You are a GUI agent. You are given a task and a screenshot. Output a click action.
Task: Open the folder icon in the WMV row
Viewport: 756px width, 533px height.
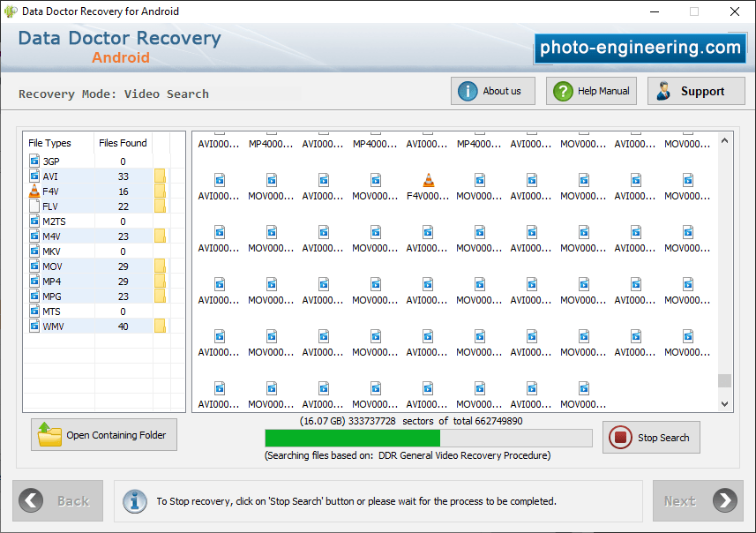point(160,327)
